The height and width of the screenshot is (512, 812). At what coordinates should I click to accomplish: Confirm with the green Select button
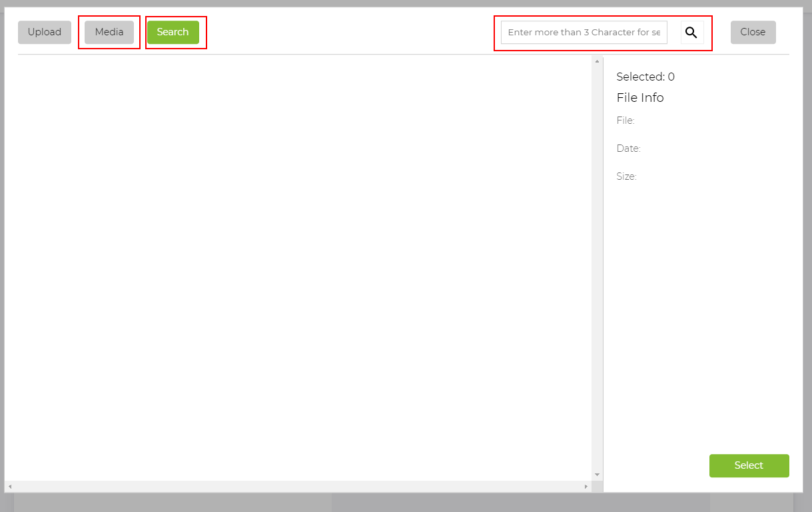pyautogui.click(x=749, y=465)
